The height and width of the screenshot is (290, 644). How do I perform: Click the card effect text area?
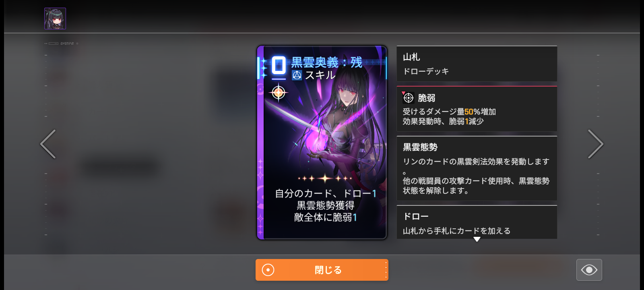[325, 205]
